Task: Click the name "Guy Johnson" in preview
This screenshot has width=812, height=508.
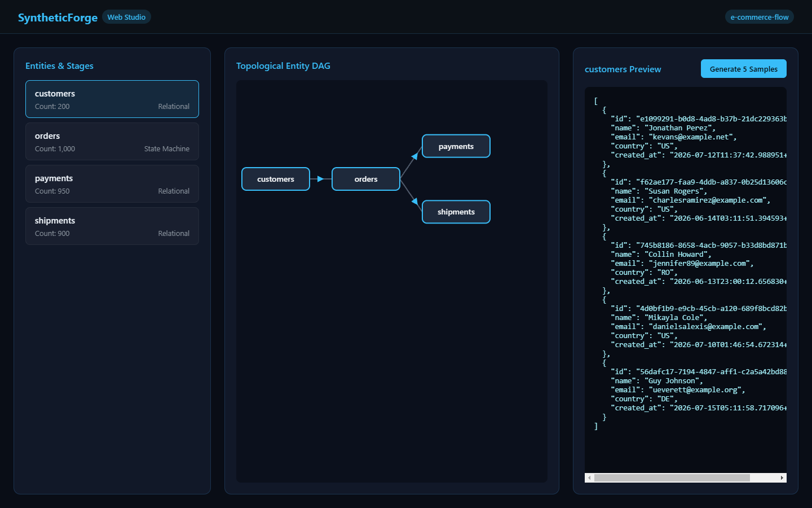Action: (672, 381)
